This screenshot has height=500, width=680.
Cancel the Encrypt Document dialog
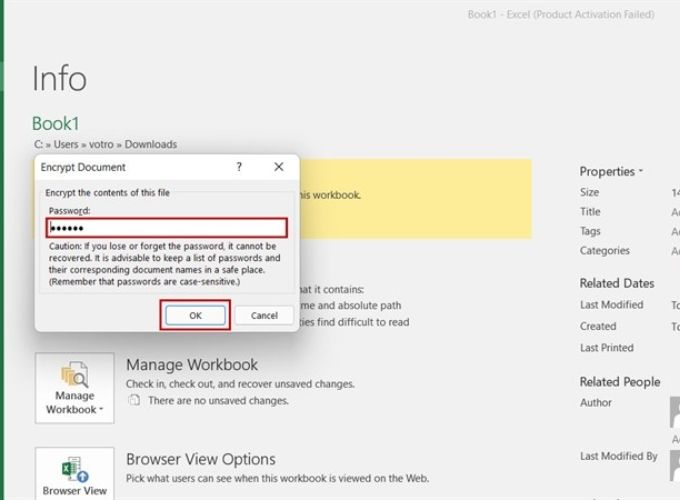pyautogui.click(x=264, y=315)
